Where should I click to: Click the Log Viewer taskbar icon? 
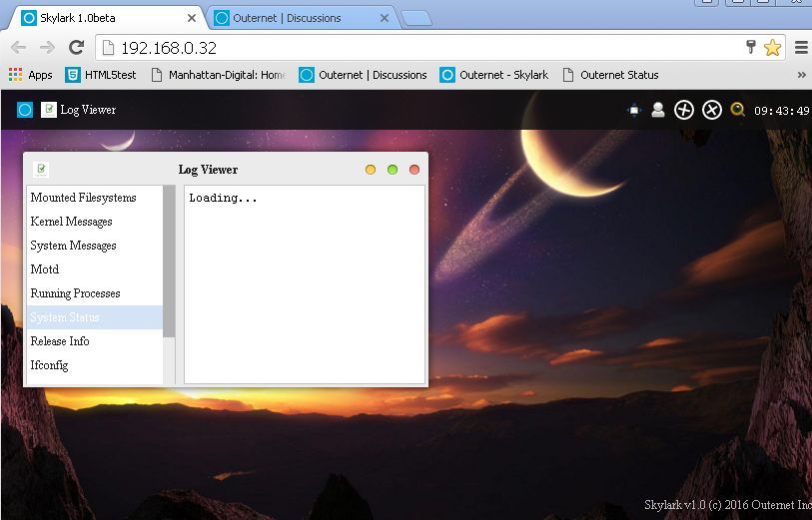(49, 110)
